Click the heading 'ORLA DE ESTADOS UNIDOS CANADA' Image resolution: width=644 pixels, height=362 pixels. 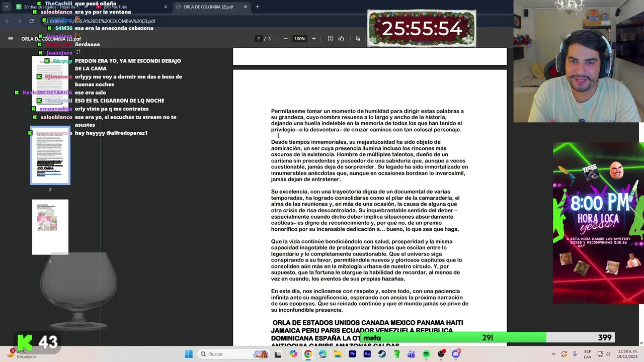[367, 333]
